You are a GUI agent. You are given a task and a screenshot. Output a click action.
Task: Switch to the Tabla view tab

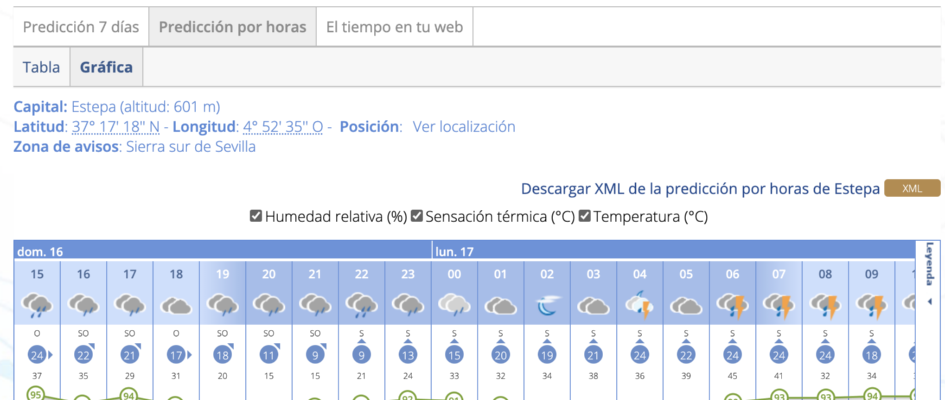[42, 67]
